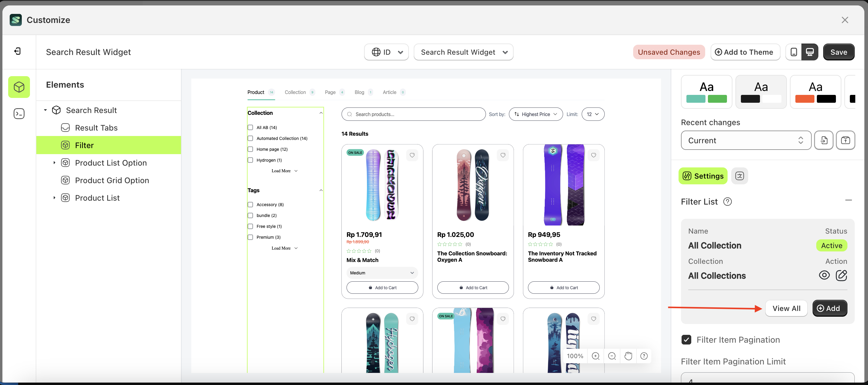Open the Blog results tab

click(x=359, y=92)
